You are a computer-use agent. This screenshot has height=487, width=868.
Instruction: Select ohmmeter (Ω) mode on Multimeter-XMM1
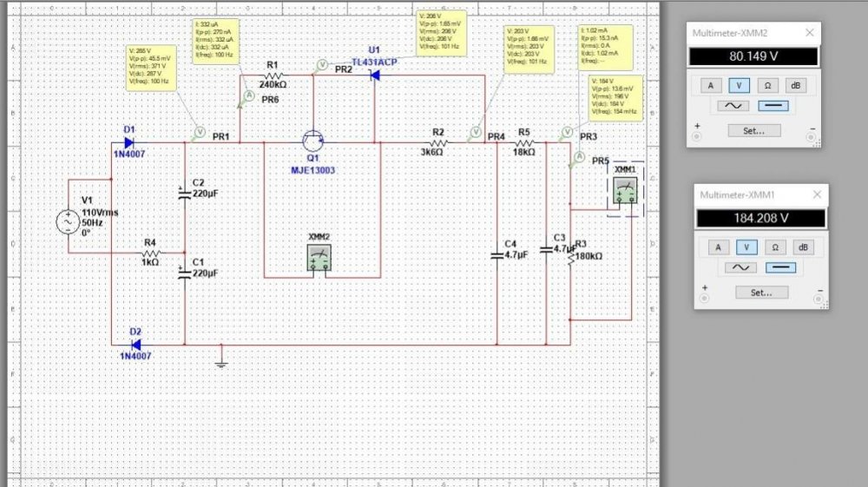pyautogui.click(x=767, y=247)
